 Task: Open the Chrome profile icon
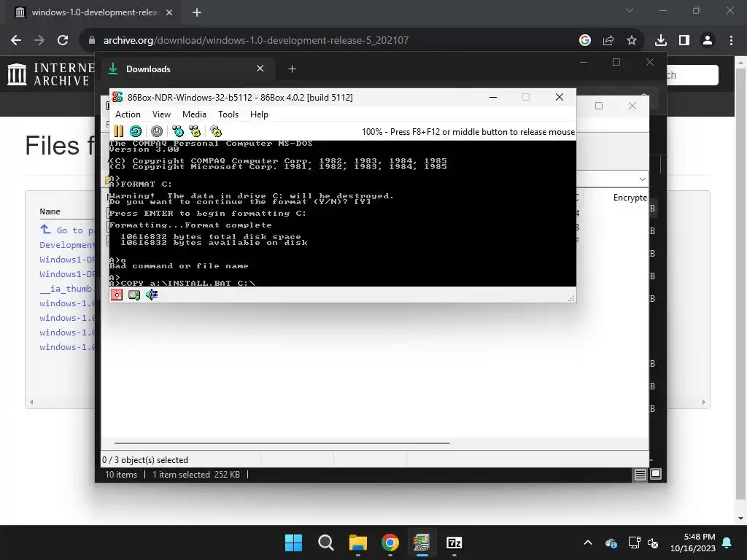[x=708, y=41]
